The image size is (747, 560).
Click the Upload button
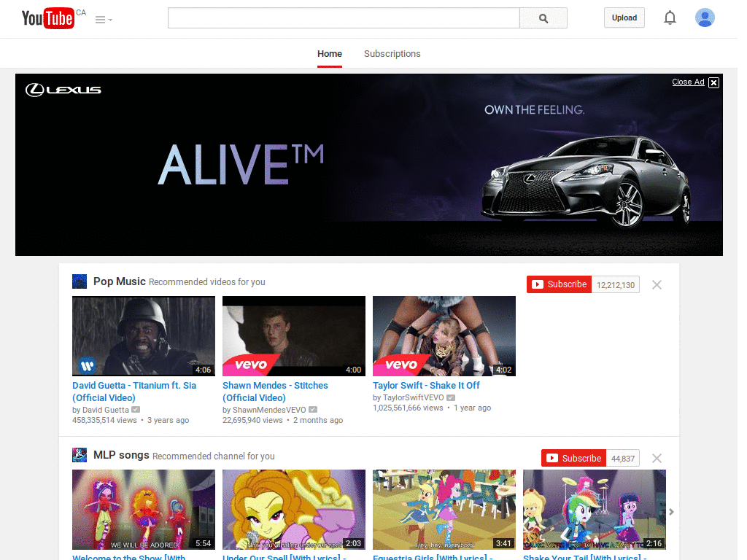[624, 17]
